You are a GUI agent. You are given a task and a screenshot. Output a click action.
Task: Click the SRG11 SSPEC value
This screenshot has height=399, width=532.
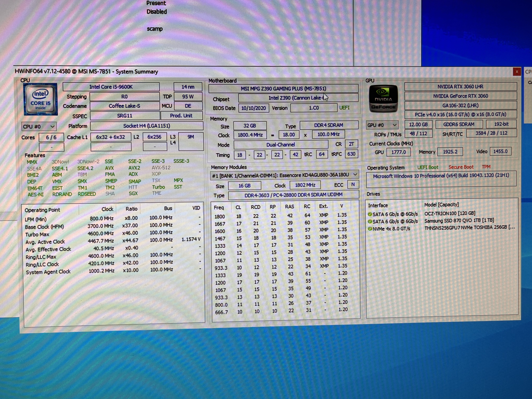coord(125,116)
